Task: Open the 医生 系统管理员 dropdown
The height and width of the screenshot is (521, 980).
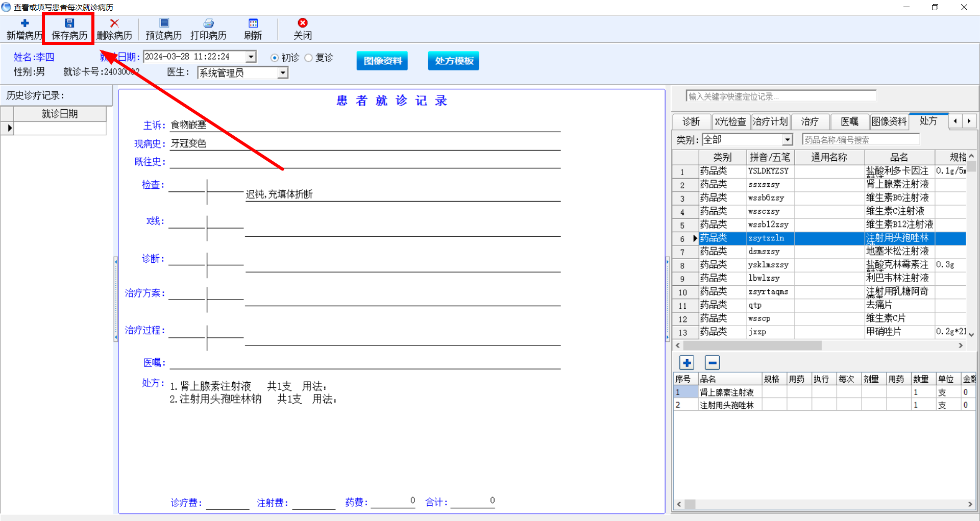Action: click(x=283, y=73)
